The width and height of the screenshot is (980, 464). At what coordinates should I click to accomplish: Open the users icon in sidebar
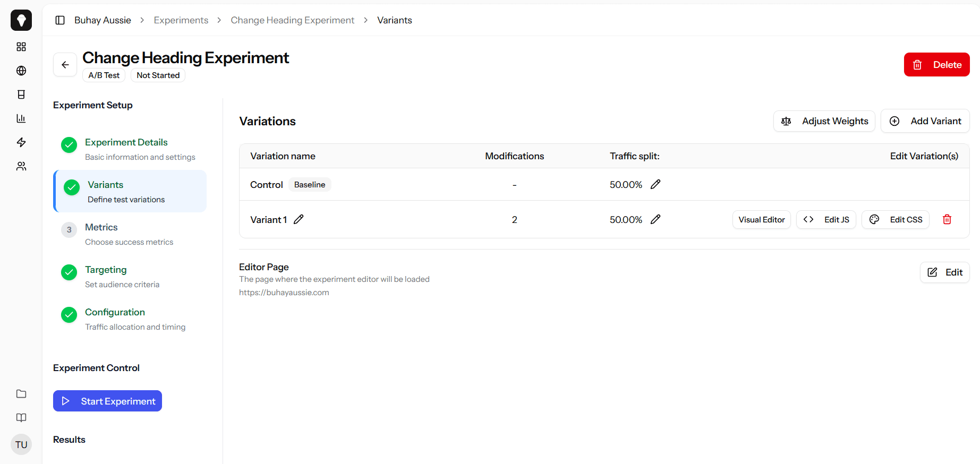(x=21, y=166)
